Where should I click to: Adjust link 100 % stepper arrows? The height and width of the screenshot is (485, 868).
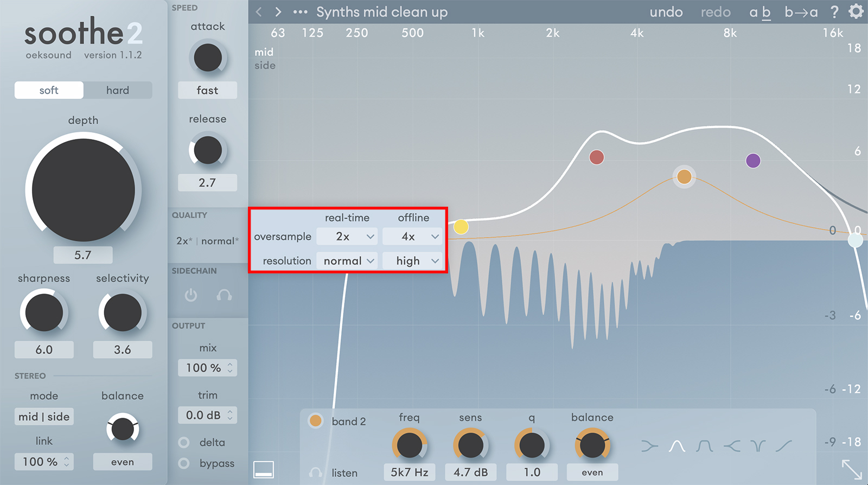pyautogui.click(x=66, y=462)
